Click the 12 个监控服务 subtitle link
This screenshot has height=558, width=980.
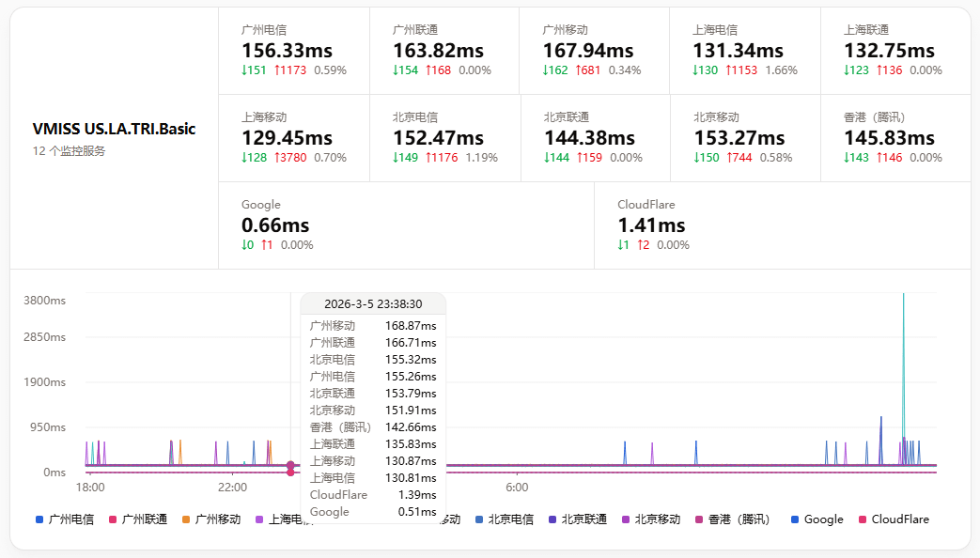pos(70,150)
